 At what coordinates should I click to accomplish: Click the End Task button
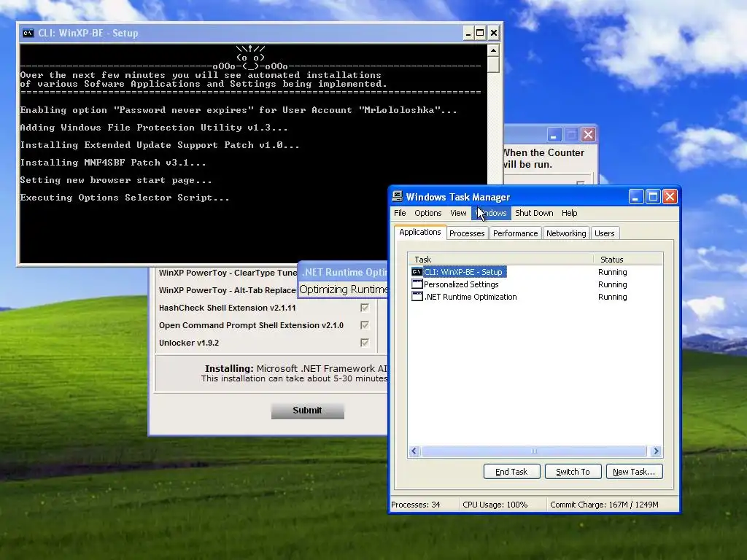point(511,472)
